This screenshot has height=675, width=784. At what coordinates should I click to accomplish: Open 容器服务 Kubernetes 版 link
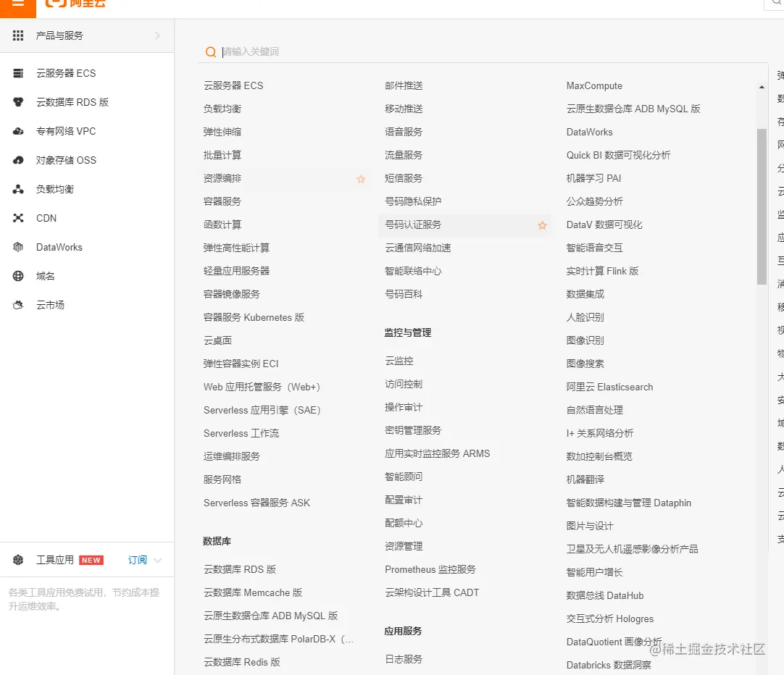point(254,317)
